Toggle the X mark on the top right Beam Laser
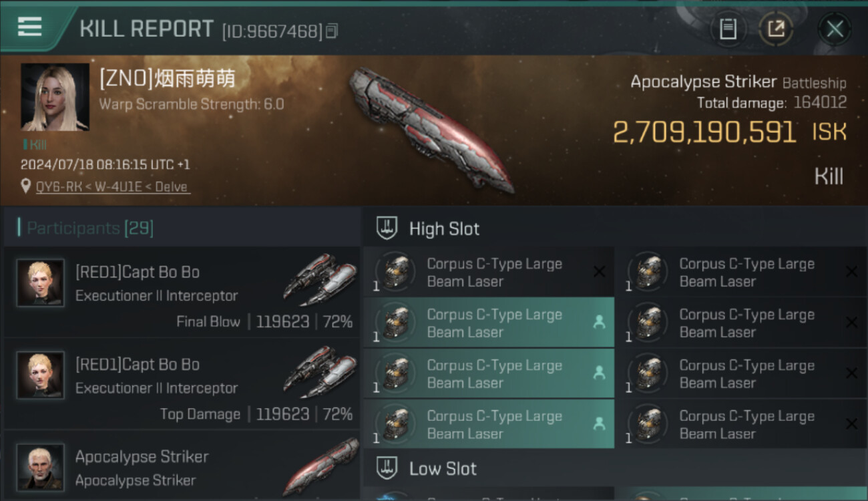Viewport: 868px width, 501px height. pyautogui.click(x=851, y=272)
